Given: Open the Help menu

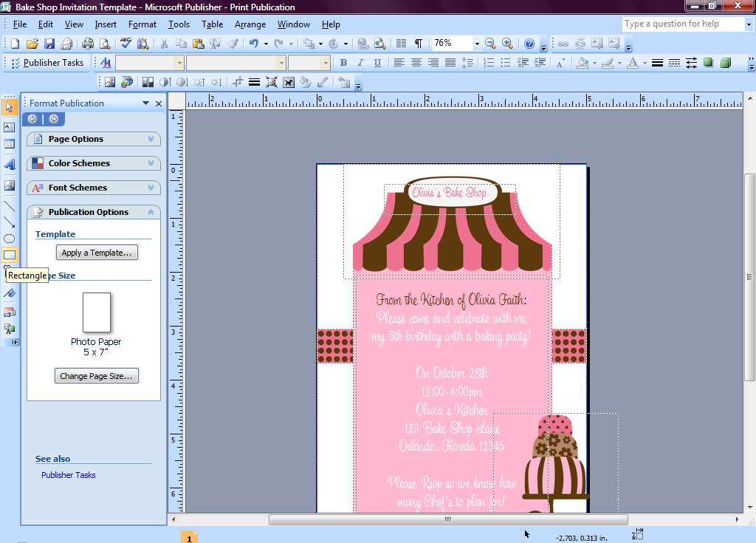Looking at the screenshot, I should point(331,24).
